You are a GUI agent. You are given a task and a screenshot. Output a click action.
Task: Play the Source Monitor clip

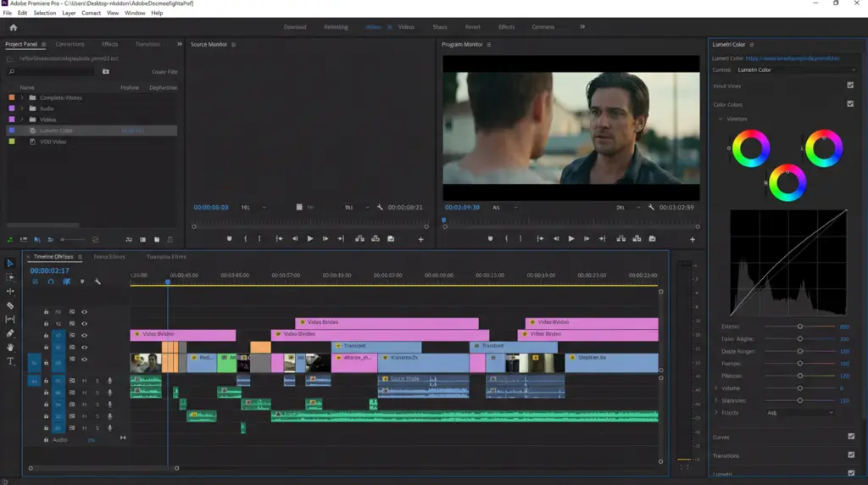point(310,238)
